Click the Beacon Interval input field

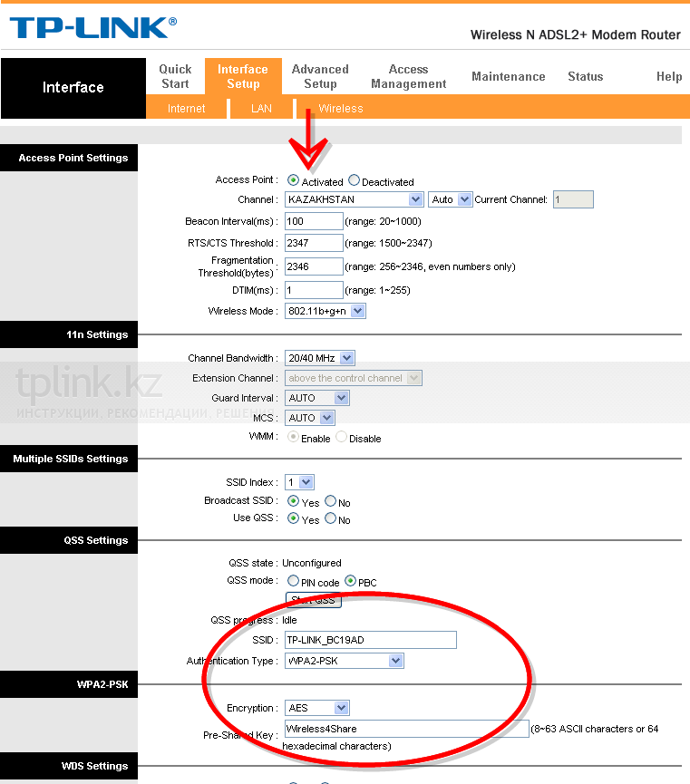pos(314,221)
